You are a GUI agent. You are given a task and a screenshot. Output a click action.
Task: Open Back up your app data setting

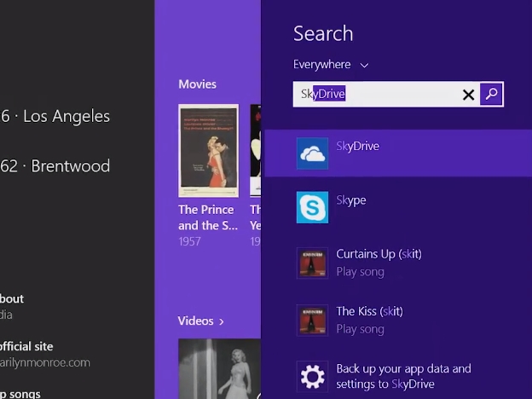click(403, 376)
